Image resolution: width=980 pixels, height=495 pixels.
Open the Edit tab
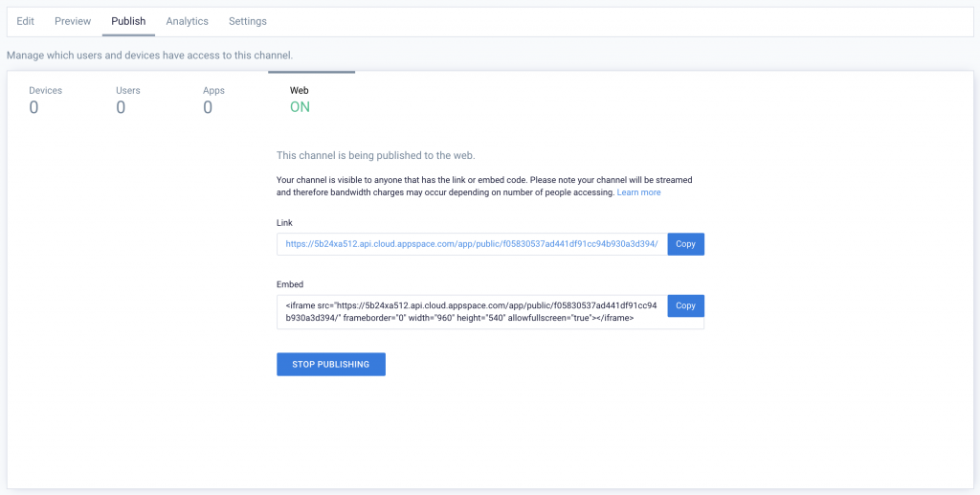25,21
